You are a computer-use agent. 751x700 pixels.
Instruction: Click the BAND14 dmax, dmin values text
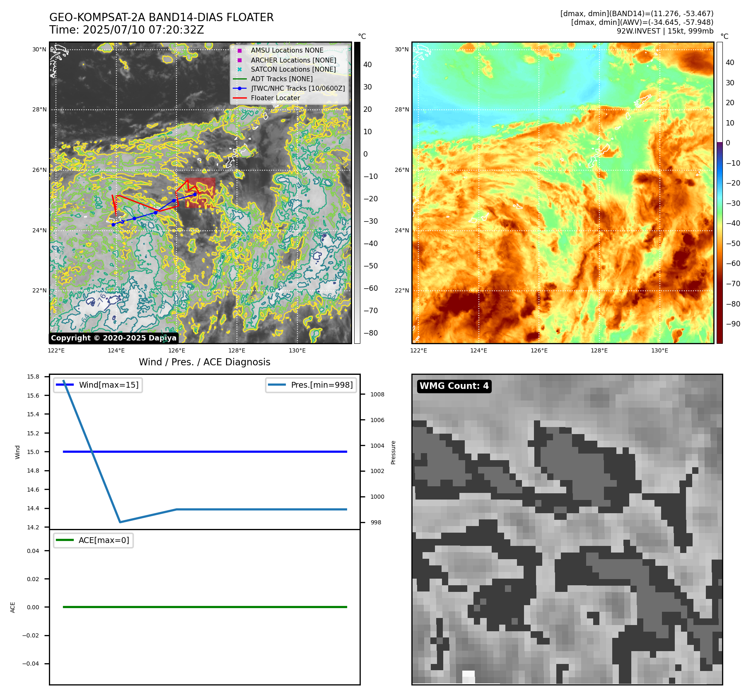637,14
